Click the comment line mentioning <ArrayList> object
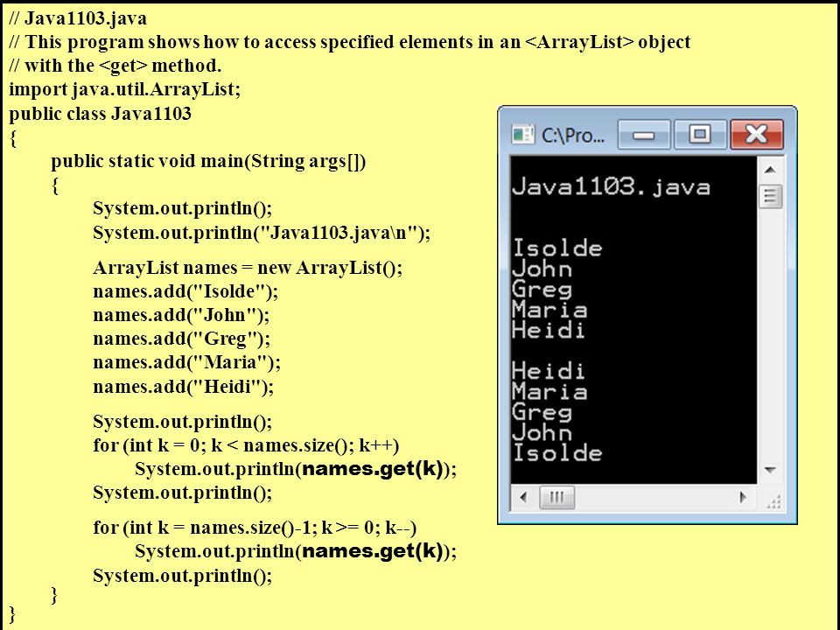 [x=350, y=42]
